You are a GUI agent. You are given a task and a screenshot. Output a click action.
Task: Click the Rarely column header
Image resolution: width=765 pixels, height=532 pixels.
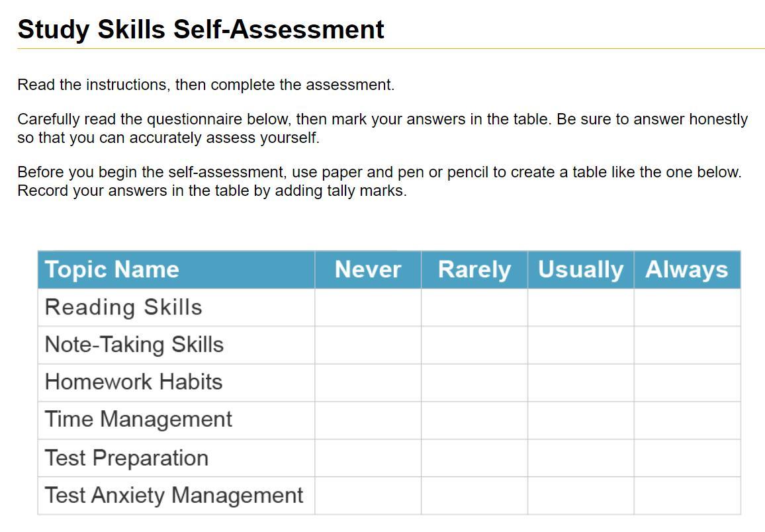pyautogui.click(x=474, y=270)
